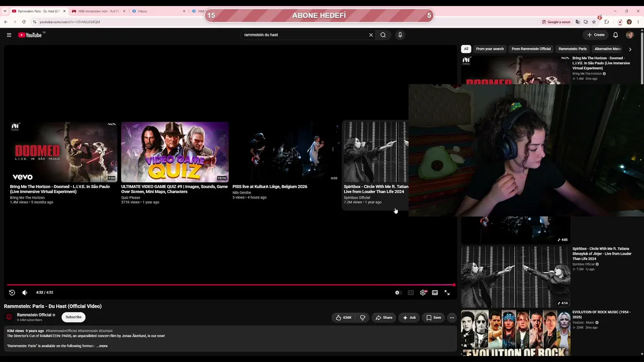The height and width of the screenshot is (362, 644).
Task: Open the Evolution of Rock Music sidebar thumbnail
Action: pos(516,333)
